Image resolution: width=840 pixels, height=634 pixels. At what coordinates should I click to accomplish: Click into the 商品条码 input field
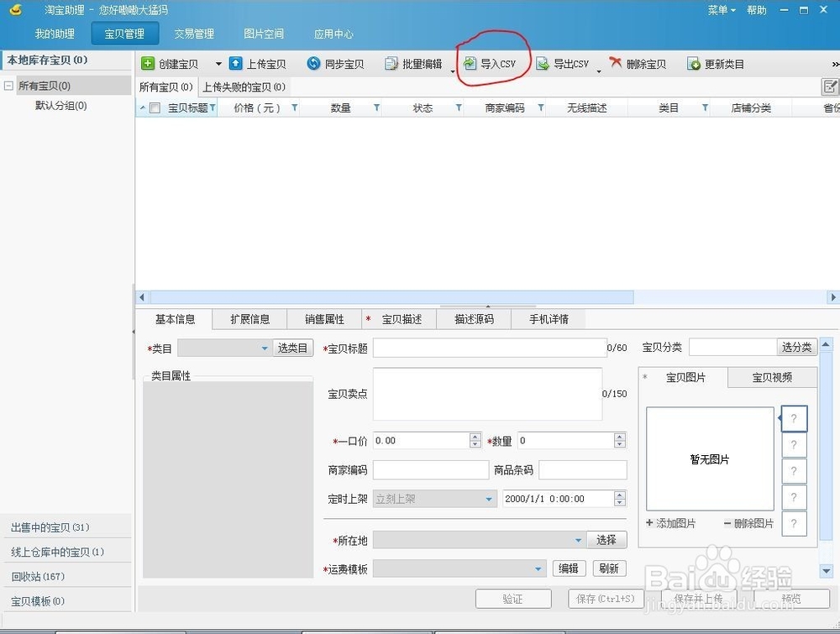583,470
